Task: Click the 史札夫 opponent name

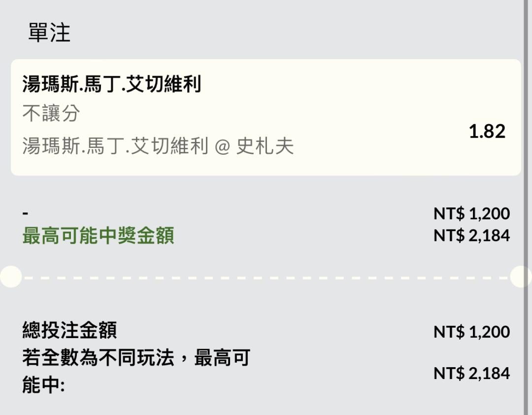Action: coord(265,146)
